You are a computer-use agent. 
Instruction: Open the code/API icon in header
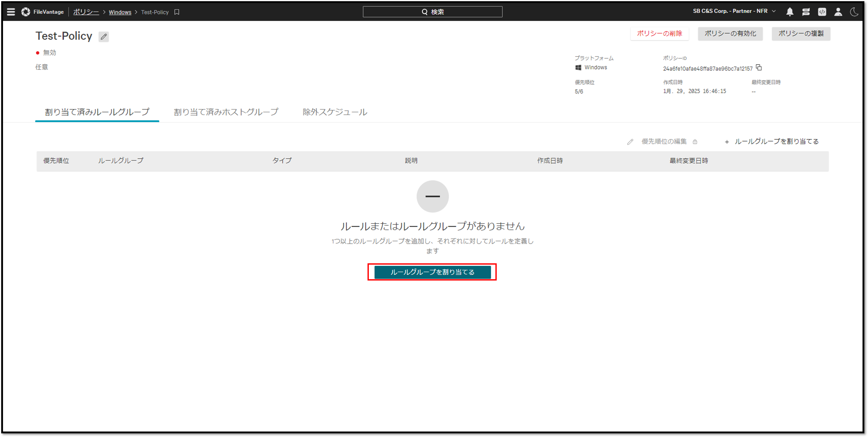pos(822,12)
